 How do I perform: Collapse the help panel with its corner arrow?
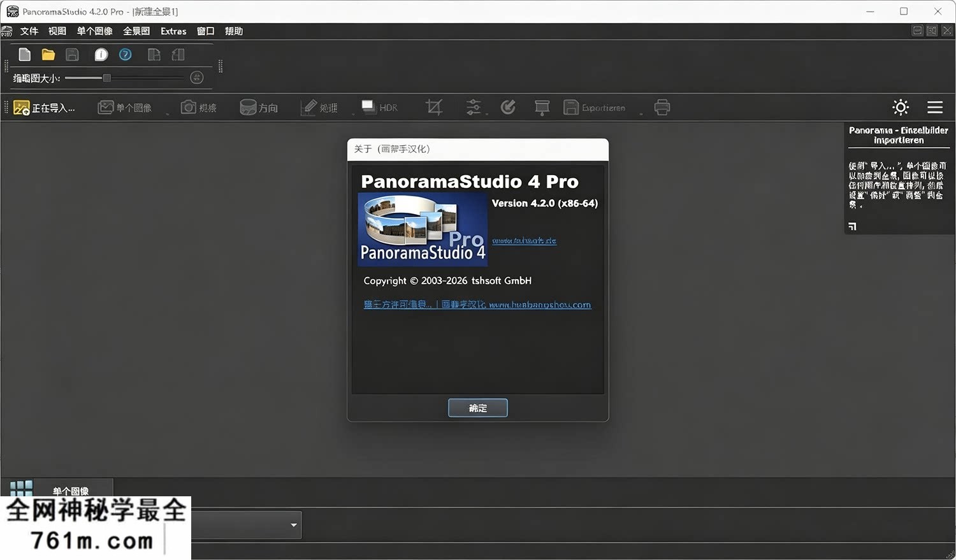[853, 226]
